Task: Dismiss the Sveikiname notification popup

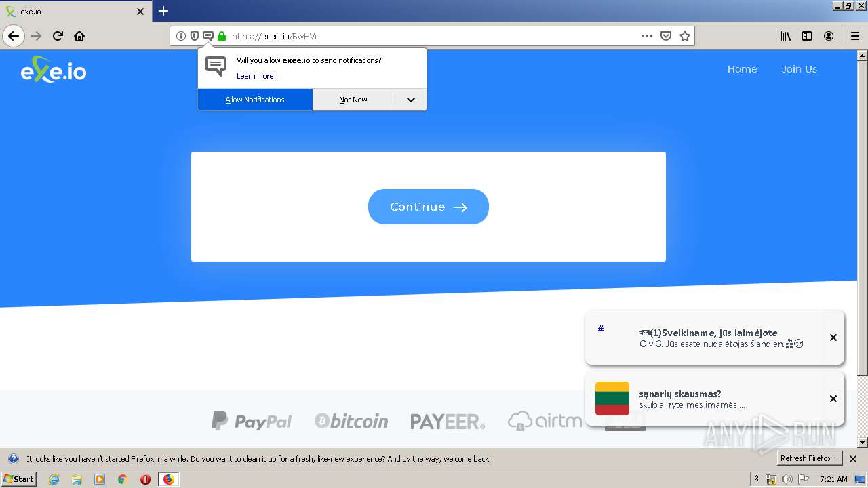Action: tap(833, 338)
